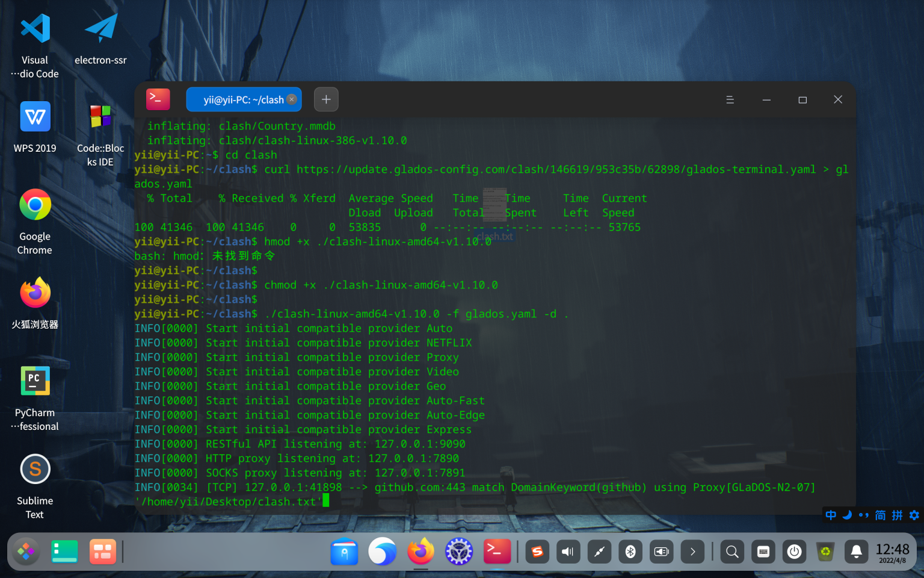Open WPS 2019 desktop shortcut

pyautogui.click(x=35, y=127)
